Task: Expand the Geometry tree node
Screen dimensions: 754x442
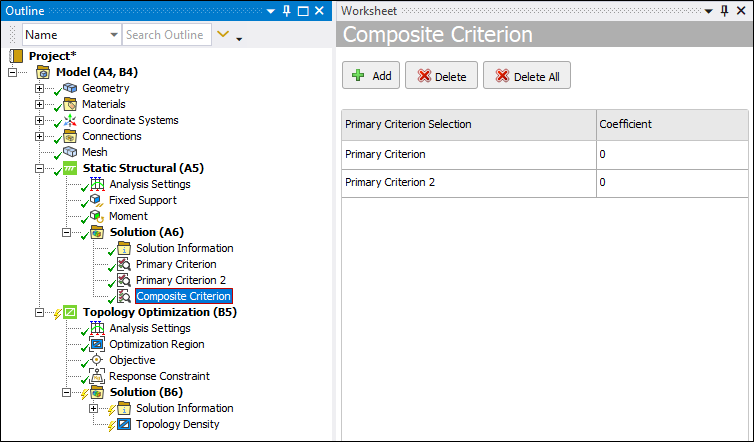Action: point(40,88)
